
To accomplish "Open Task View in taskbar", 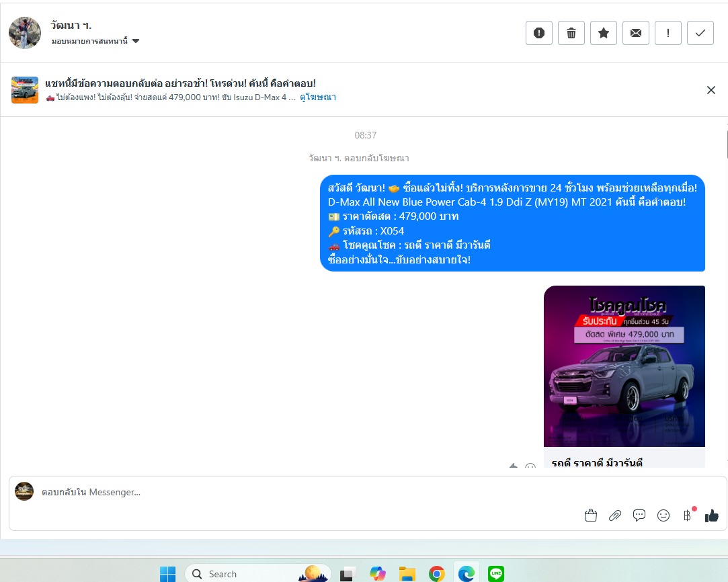I will 348,575.
